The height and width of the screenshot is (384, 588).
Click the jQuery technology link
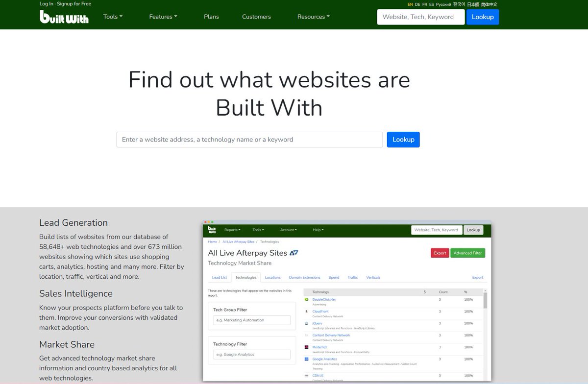coord(317,323)
